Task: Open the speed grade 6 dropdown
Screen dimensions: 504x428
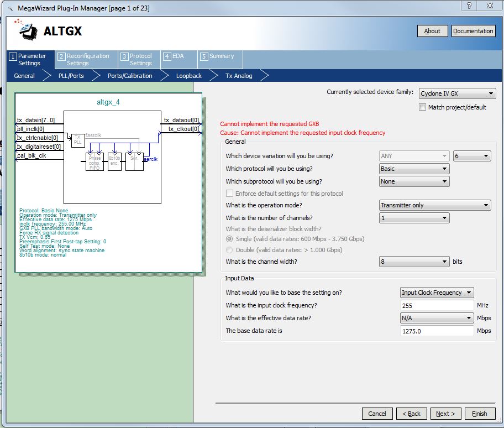Action: point(472,156)
